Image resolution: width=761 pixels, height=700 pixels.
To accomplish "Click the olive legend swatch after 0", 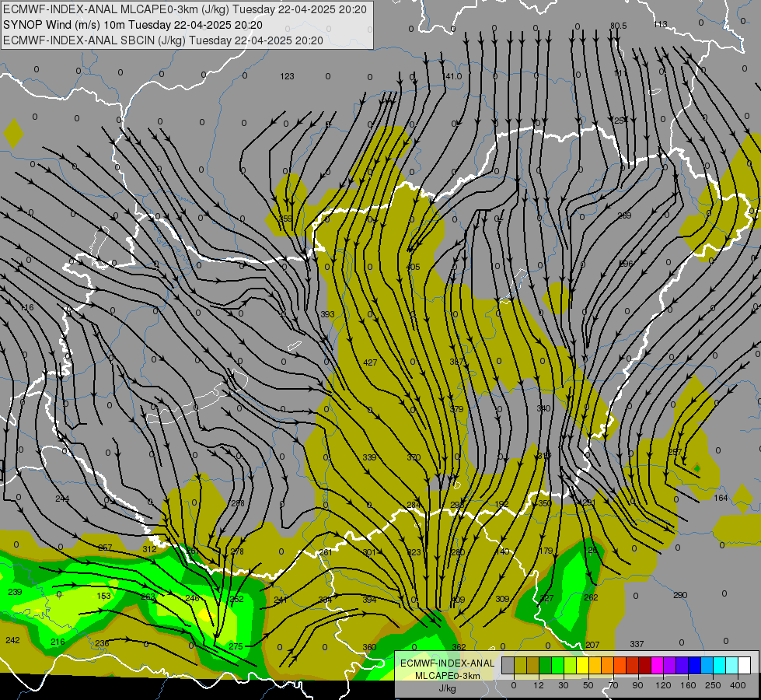I will click(x=520, y=665).
